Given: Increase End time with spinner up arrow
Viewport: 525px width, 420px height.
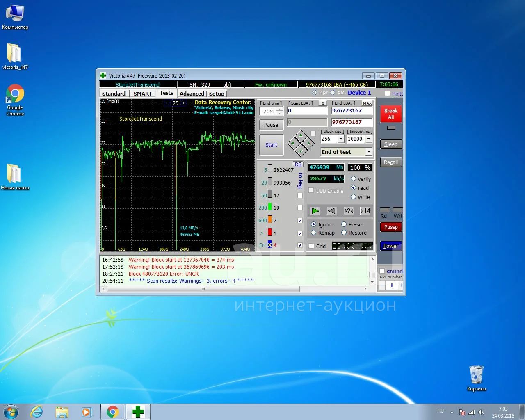Looking at the screenshot, I should click(279, 109).
